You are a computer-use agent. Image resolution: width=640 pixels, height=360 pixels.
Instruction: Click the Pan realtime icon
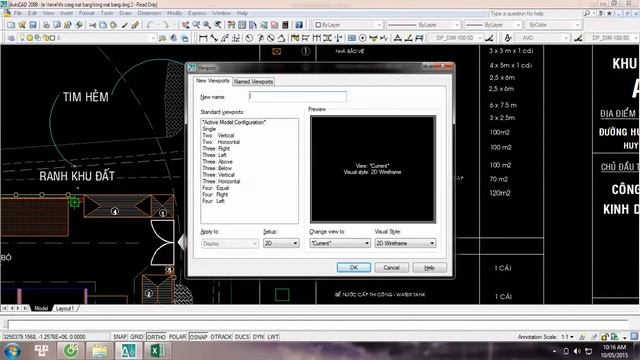(x=185, y=25)
